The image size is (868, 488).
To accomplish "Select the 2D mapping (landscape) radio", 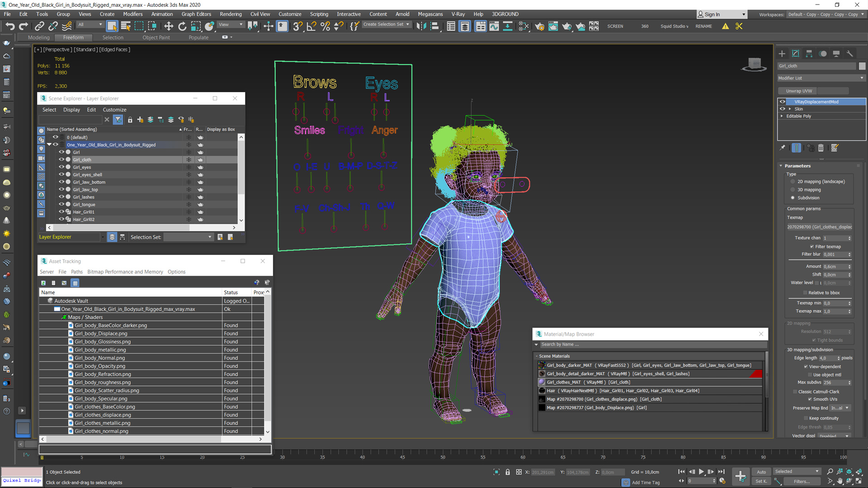I will click(793, 182).
